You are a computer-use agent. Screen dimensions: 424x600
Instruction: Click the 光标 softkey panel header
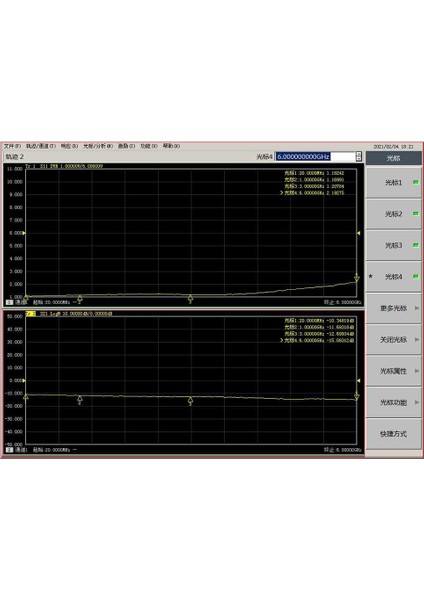point(393,158)
